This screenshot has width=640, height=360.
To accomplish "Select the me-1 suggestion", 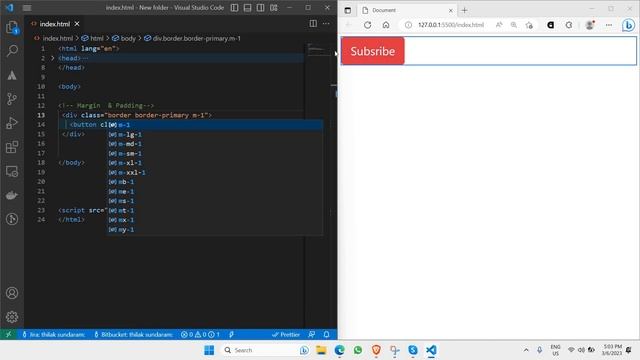I will point(215,191).
